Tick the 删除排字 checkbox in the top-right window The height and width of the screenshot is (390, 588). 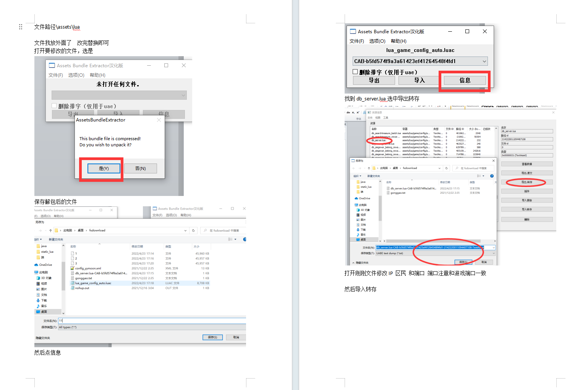point(355,72)
